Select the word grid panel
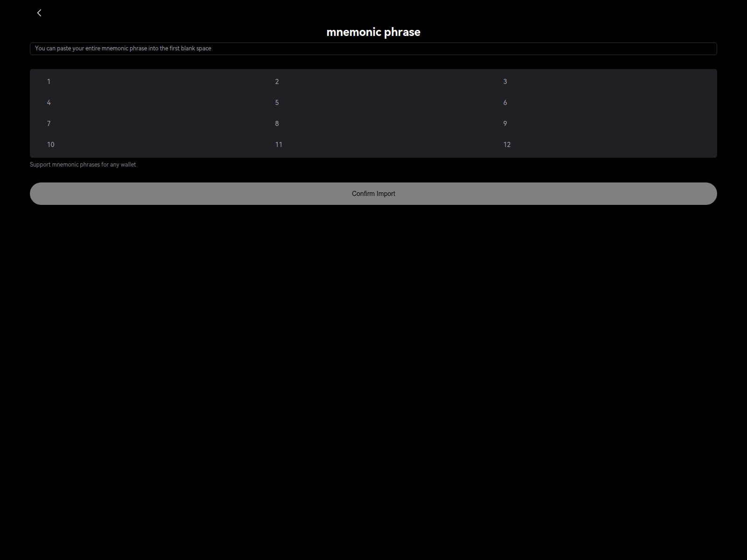The height and width of the screenshot is (560, 747). (x=373, y=113)
